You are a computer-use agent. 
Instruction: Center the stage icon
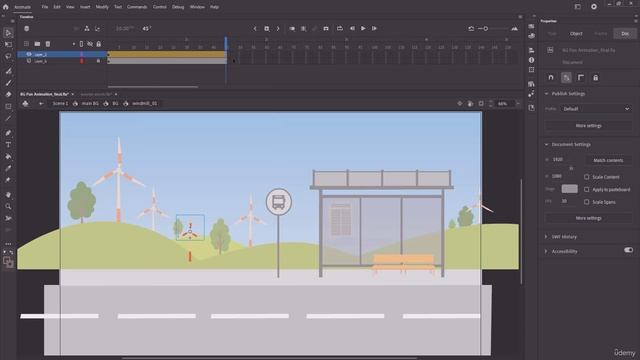(460, 104)
